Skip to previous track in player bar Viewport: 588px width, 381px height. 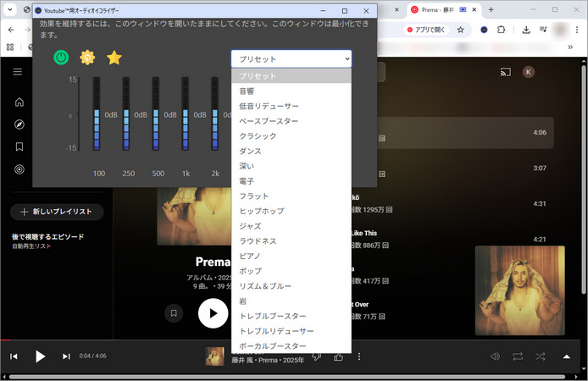14,356
